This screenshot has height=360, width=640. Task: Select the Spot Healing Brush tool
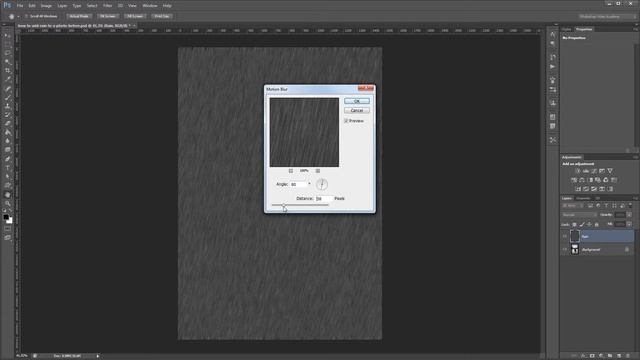(x=7, y=89)
